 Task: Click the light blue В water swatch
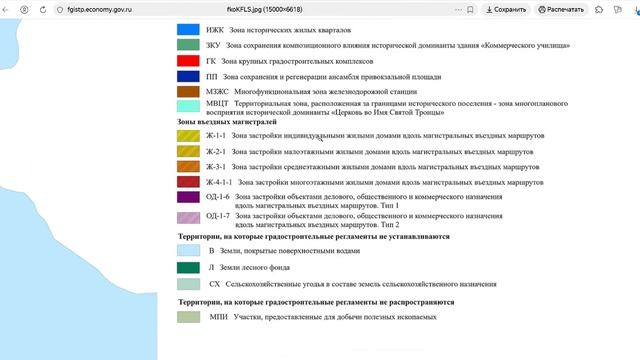(188, 250)
